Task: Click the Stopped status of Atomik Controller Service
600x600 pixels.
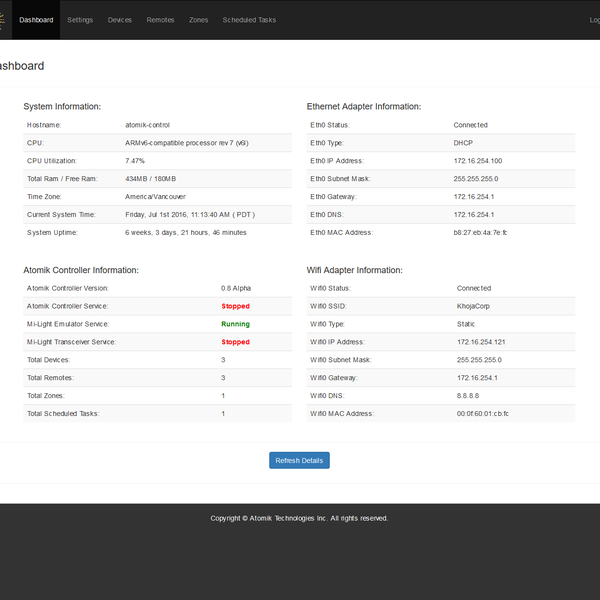Action: click(x=235, y=306)
